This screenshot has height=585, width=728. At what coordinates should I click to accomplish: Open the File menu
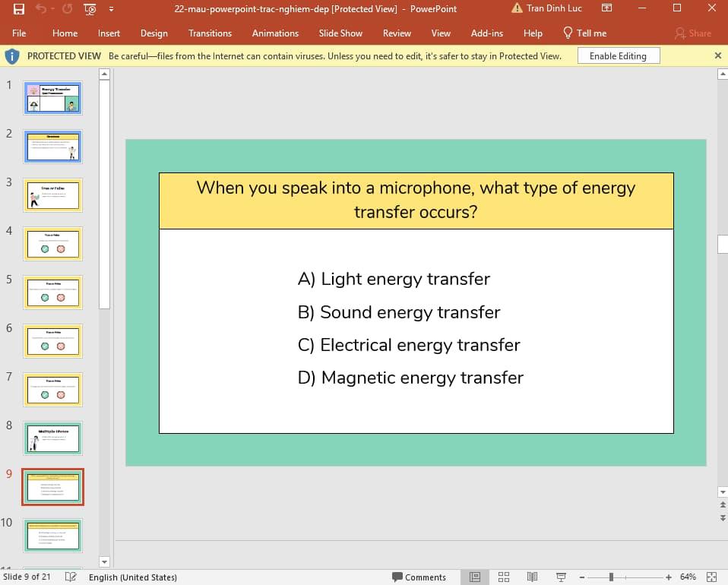pyautogui.click(x=19, y=33)
